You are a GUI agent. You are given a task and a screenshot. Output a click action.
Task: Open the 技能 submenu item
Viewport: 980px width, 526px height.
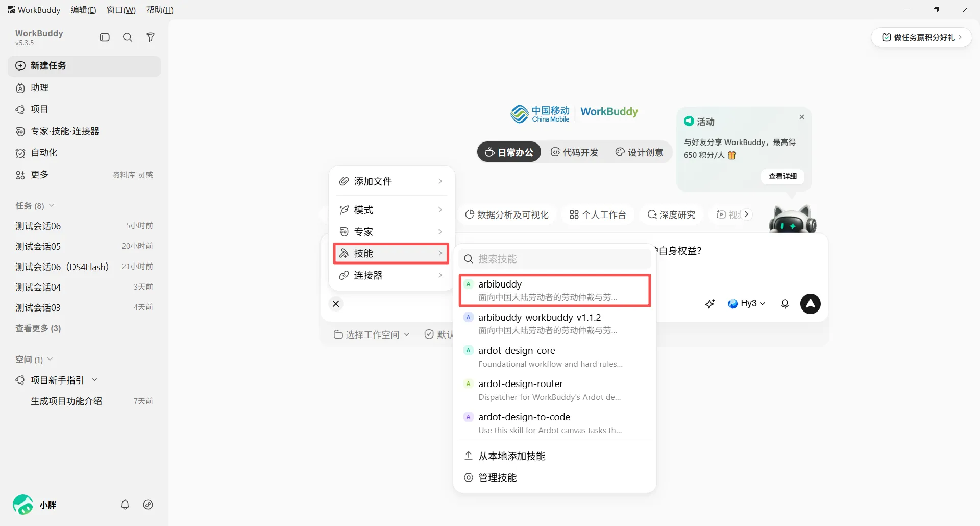391,253
